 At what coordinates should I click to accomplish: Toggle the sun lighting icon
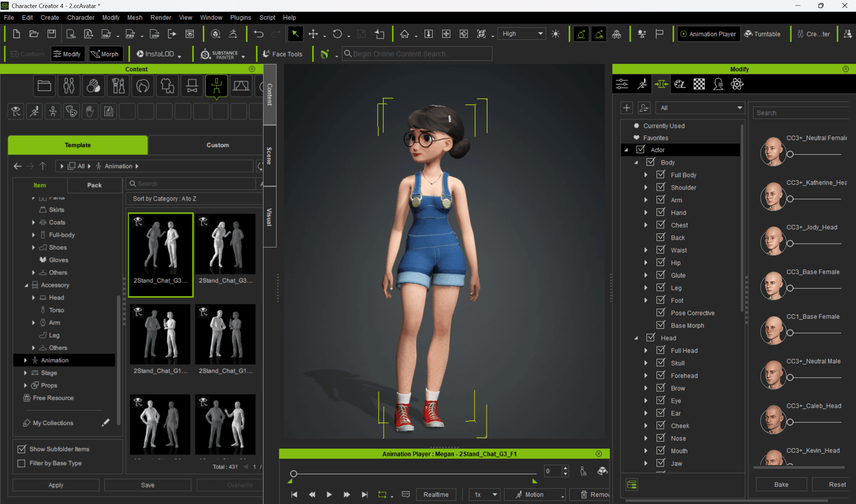pos(555,34)
